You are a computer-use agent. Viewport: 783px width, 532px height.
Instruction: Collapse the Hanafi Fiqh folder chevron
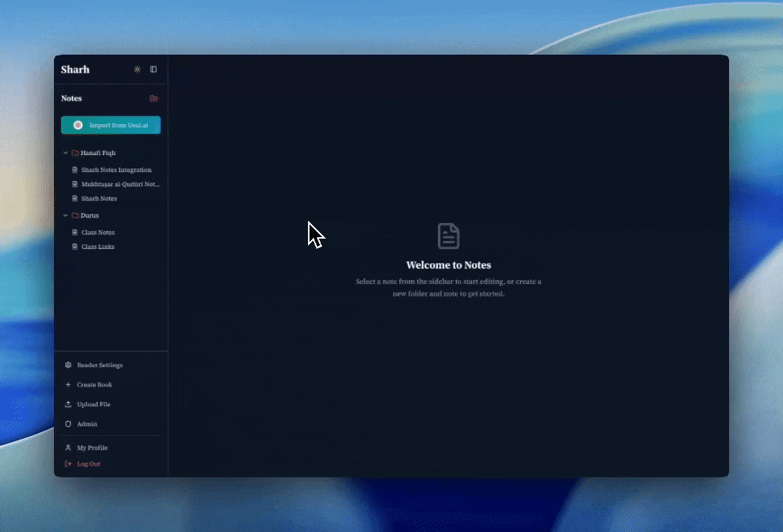click(x=66, y=153)
